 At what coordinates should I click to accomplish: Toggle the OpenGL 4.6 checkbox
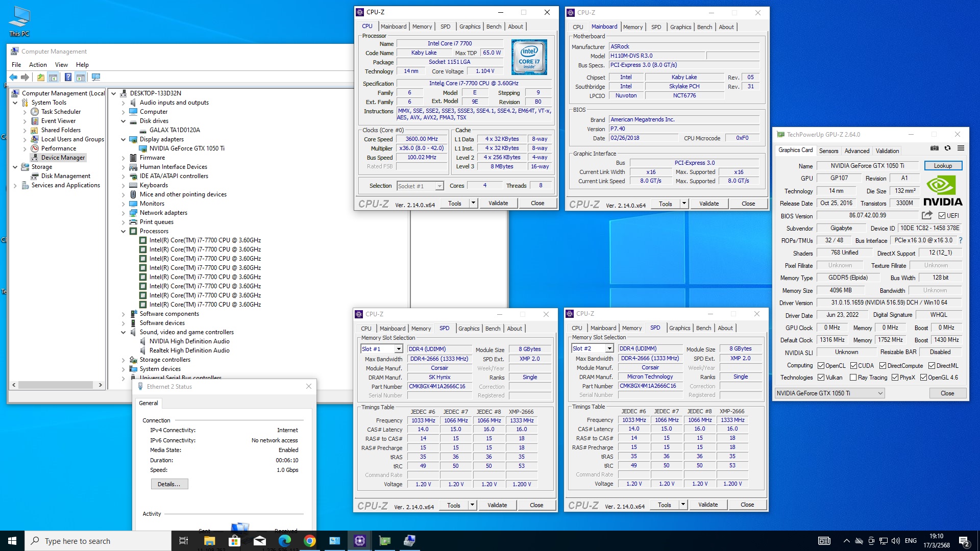pyautogui.click(x=923, y=378)
